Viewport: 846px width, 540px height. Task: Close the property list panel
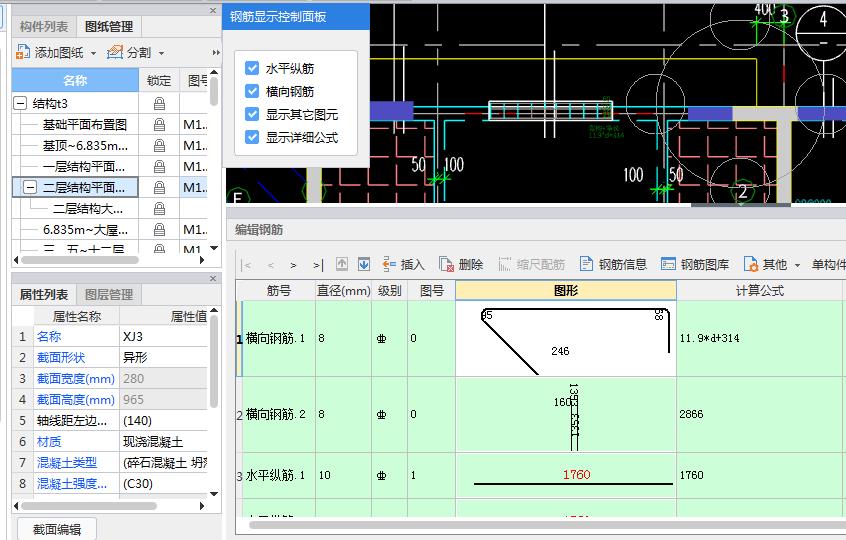(213, 278)
